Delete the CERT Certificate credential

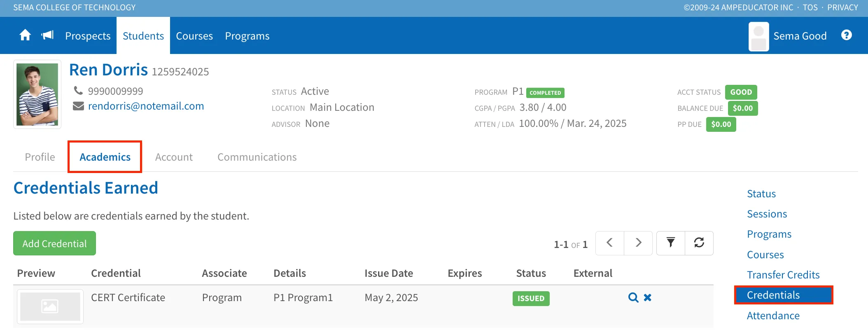(648, 297)
